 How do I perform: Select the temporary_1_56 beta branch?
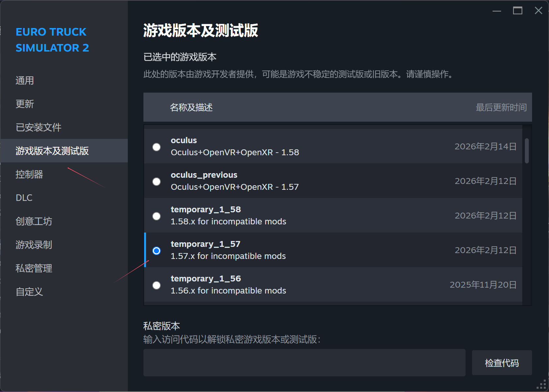(x=156, y=285)
